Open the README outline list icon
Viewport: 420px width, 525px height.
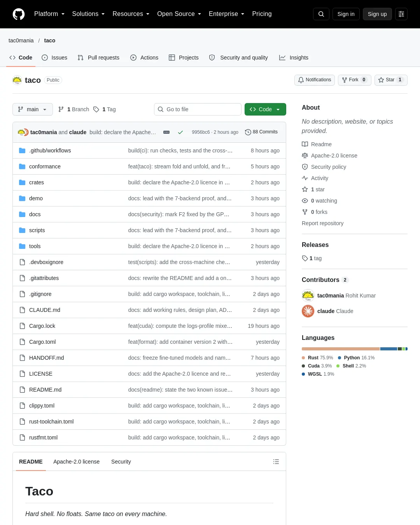[x=276, y=462]
